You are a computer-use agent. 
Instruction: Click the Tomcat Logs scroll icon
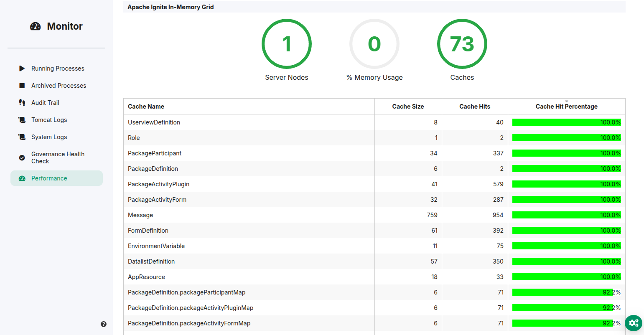22,120
